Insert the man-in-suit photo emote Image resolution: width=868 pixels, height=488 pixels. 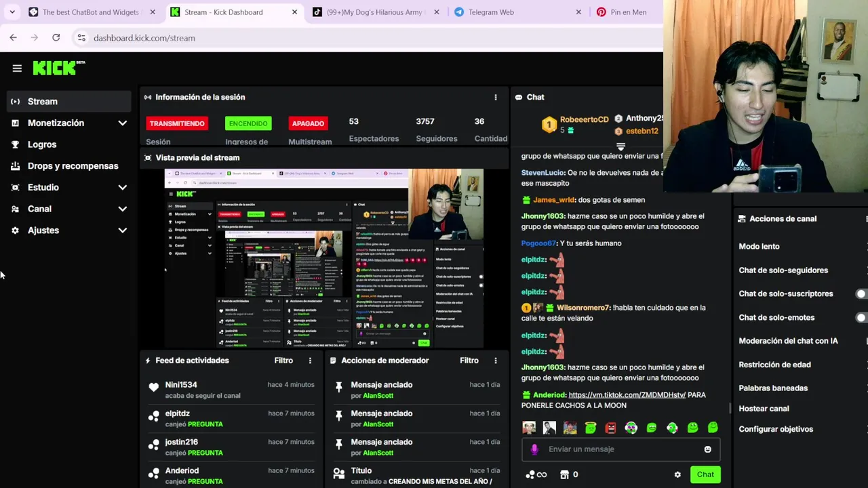[x=549, y=428]
